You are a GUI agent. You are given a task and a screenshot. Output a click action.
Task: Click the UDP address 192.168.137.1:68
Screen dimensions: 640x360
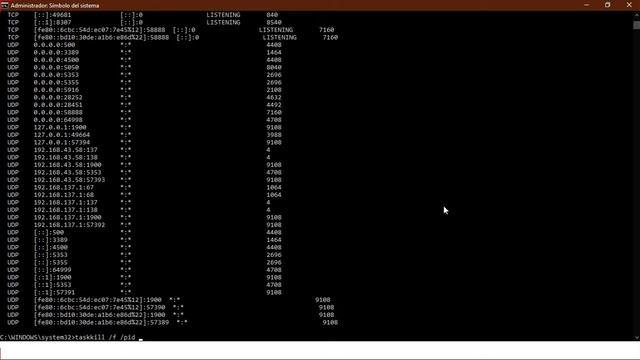click(64, 195)
